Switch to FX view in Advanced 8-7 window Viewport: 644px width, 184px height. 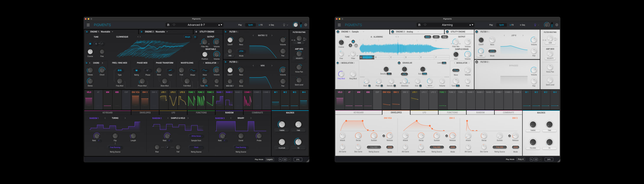tap(261, 25)
